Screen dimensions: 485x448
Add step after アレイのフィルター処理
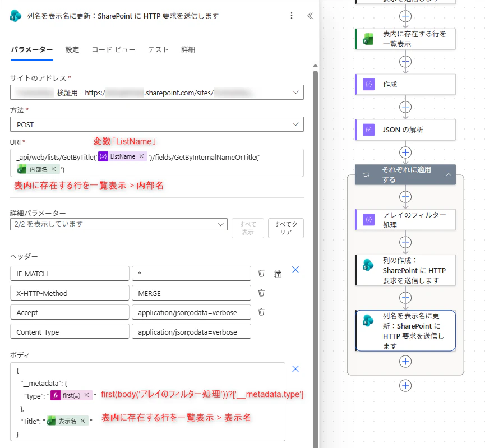405,242
